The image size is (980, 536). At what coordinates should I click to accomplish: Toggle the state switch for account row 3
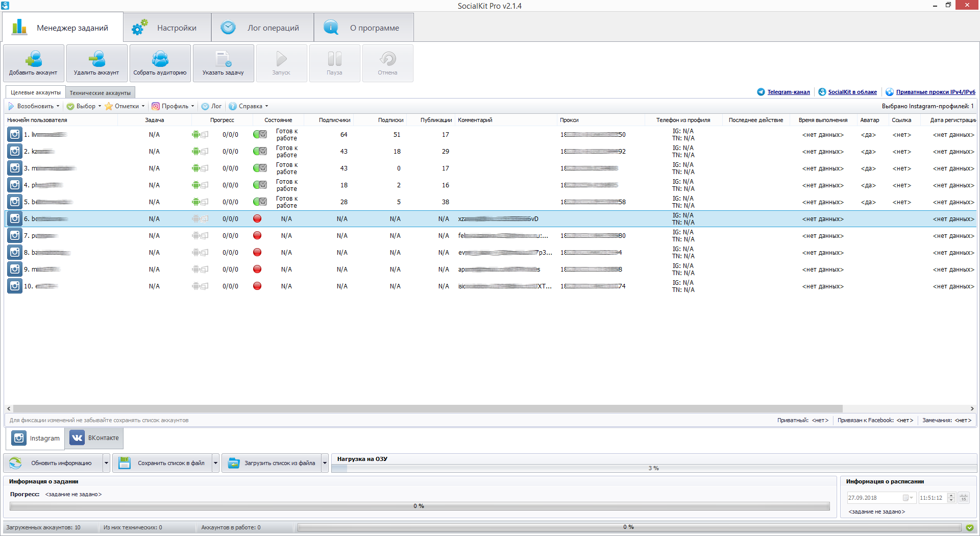tap(260, 168)
